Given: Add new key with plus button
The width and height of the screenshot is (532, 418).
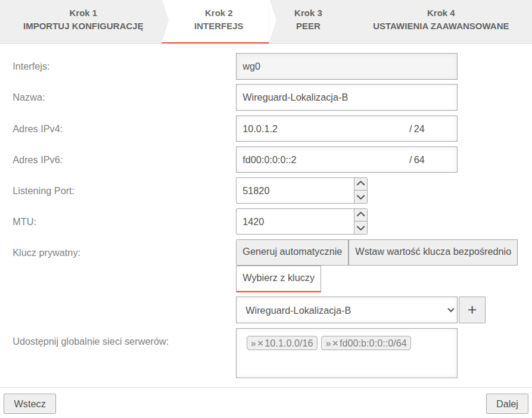Looking at the screenshot, I should coord(472,310).
